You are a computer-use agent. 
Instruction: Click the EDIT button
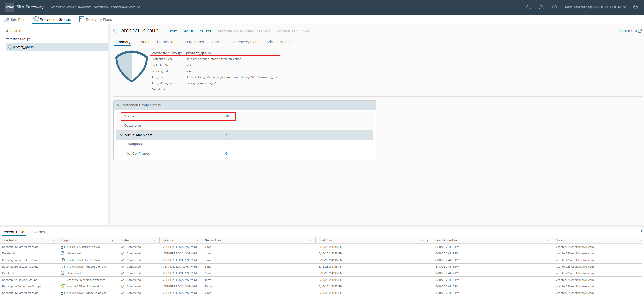(173, 31)
